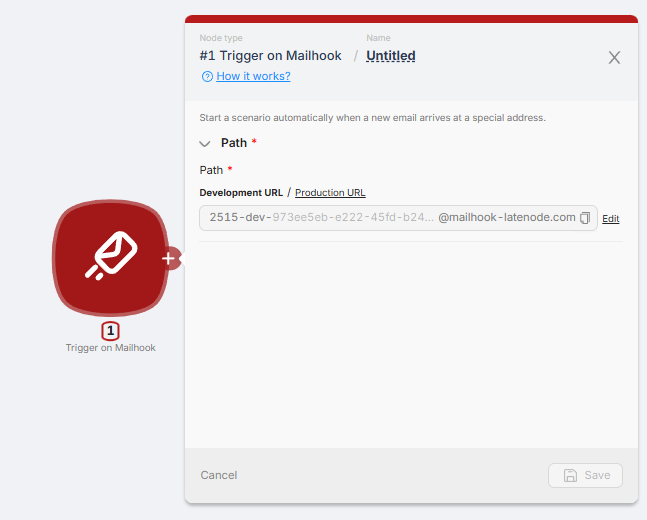Click the 2515-dev mailhook address field
The width and height of the screenshot is (647, 520).
pos(320,218)
